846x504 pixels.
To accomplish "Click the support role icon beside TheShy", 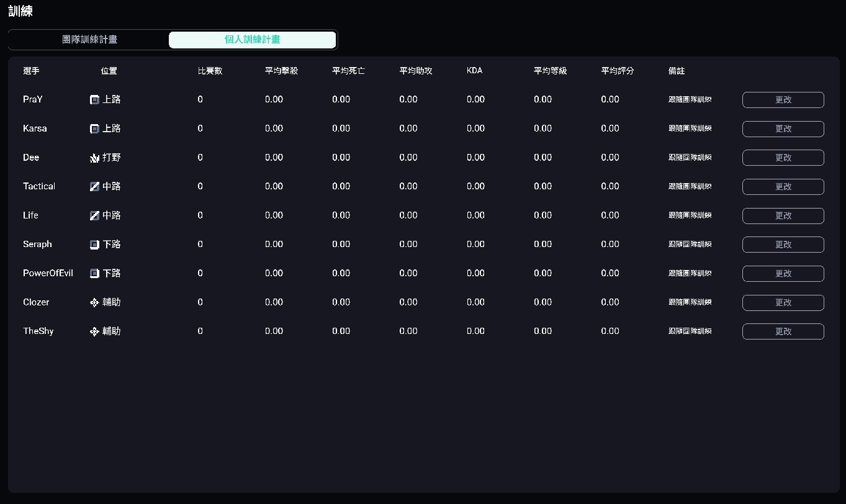I will coord(94,331).
